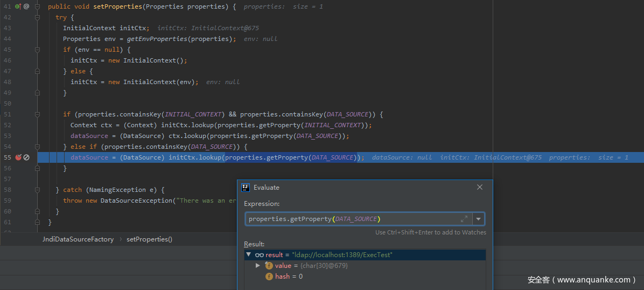The width and height of the screenshot is (644, 290).
Task: Select setProperties() in the breadcrumb bar
Action: (149, 239)
